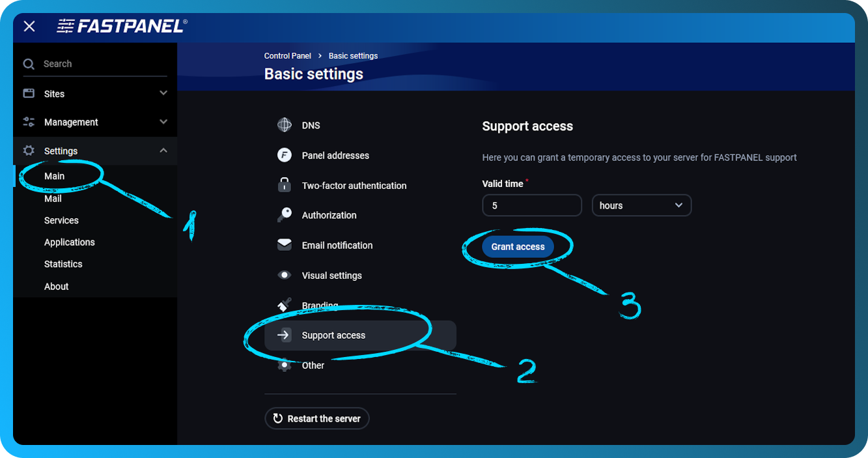Screen dimensions: 868x458
Task: Click the DNS globe icon
Action: pos(285,124)
